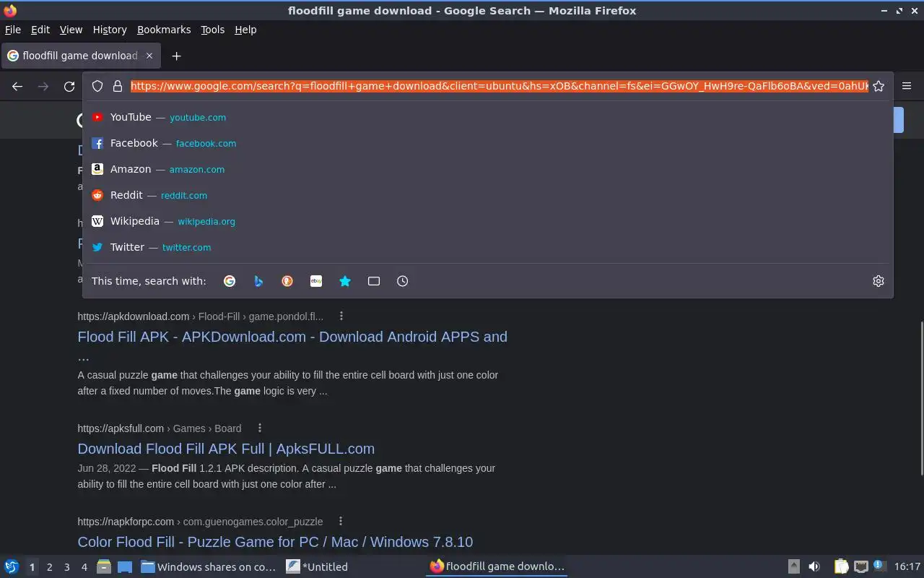Search in Bookmarks star icon
The height and width of the screenshot is (578, 924).
tap(345, 281)
